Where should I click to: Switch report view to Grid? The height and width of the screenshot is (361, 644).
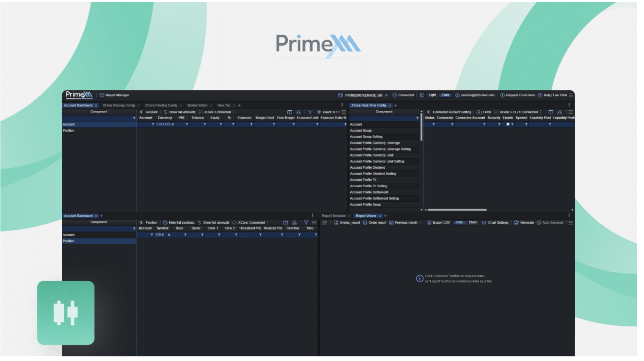click(459, 222)
